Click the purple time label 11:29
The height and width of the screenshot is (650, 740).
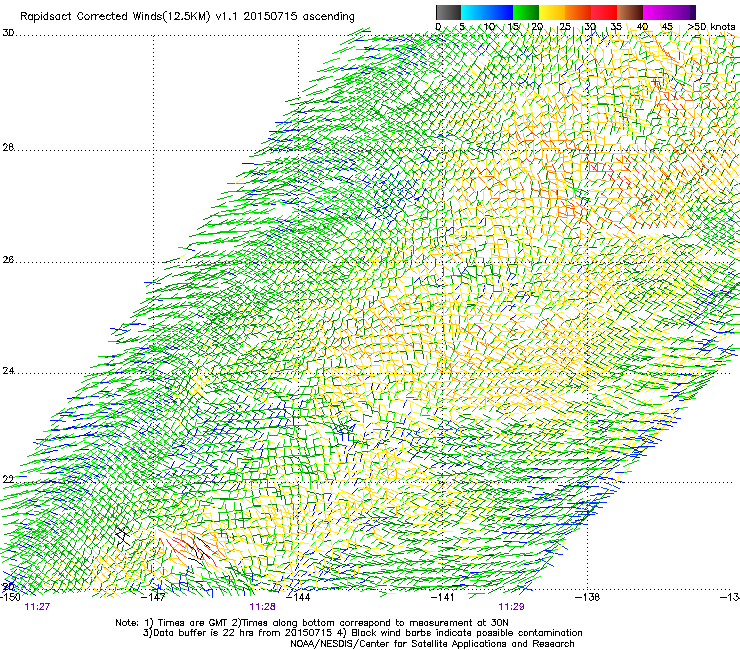click(511, 607)
